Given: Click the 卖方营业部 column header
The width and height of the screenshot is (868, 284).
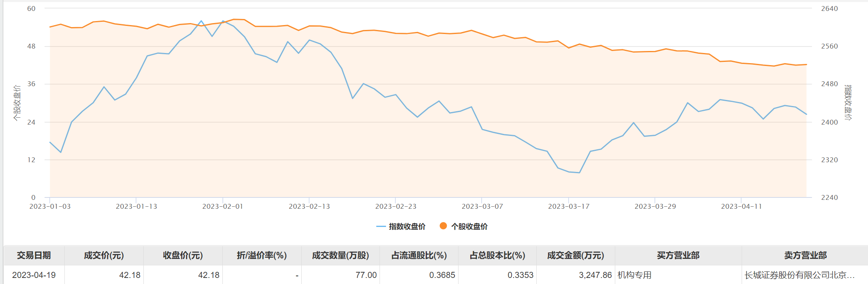Looking at the screenshot, I should click(805, 255).
